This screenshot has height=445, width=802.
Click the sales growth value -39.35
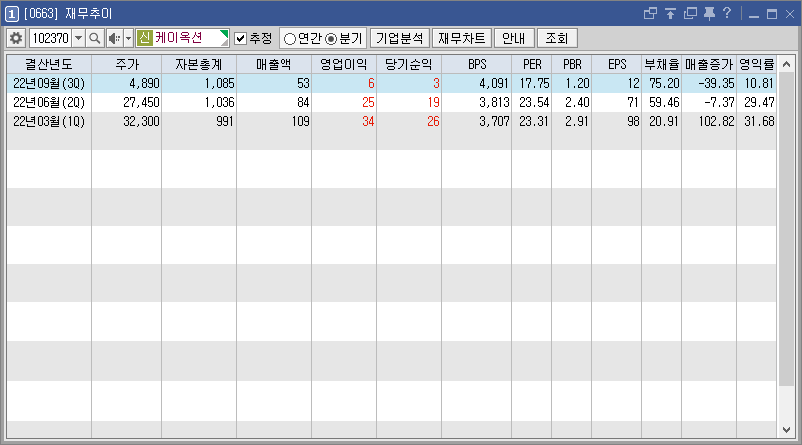click(x=716, y=83)
